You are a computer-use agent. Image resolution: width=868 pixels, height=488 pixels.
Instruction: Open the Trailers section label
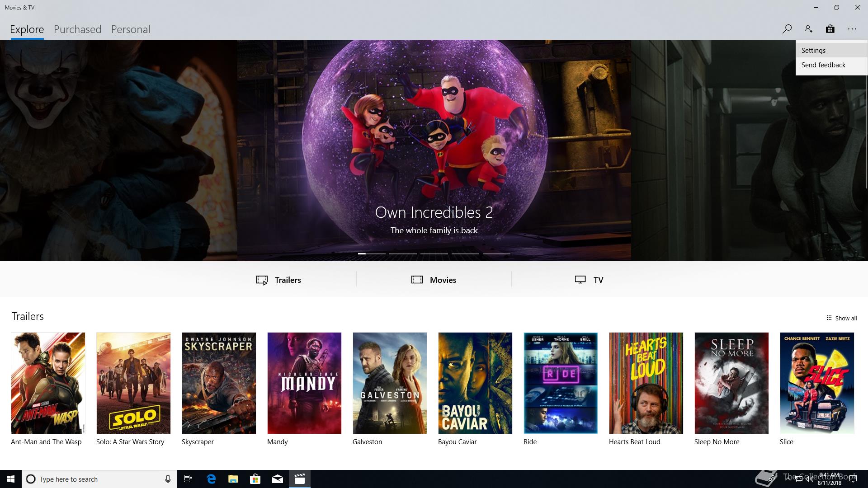[x=288, y=280]
